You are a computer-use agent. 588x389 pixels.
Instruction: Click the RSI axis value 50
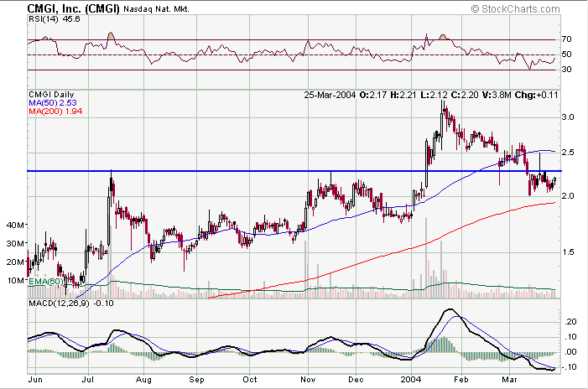click(567, 54)
